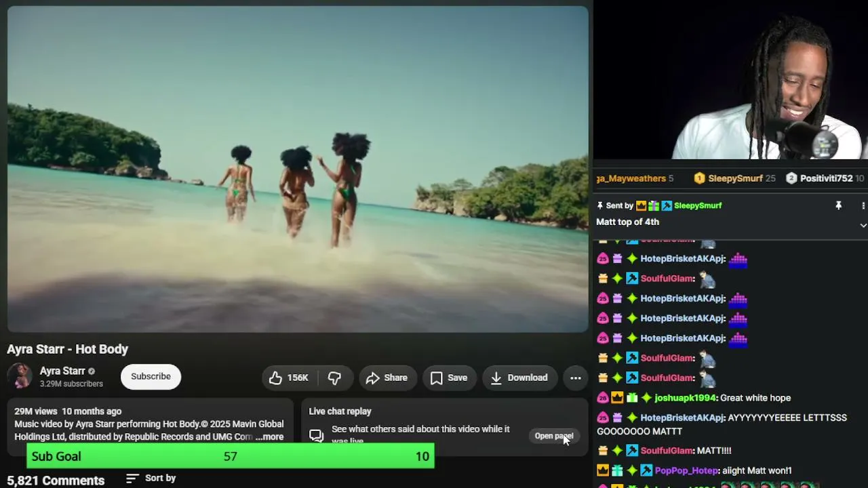Click Positiviti752 on the gifter leaderboard
The width and height of the screenshot is (868, 488).
[826, 178]
